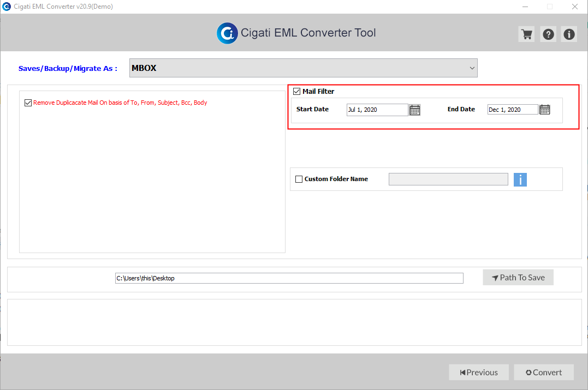This screenshot has width=588, height=390.
Task: Open the End Date calendar picker
Action: pos(544,110)
